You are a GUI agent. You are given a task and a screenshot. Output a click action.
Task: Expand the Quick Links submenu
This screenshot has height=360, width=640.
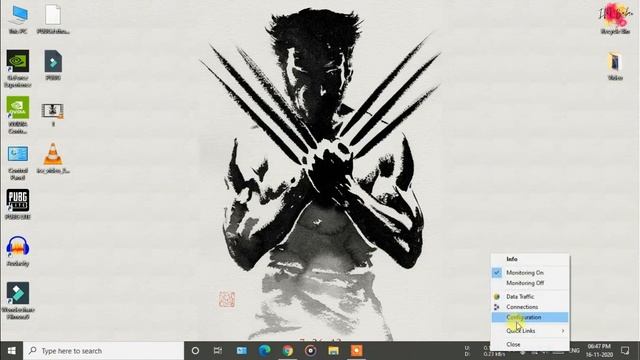(530, 331)
